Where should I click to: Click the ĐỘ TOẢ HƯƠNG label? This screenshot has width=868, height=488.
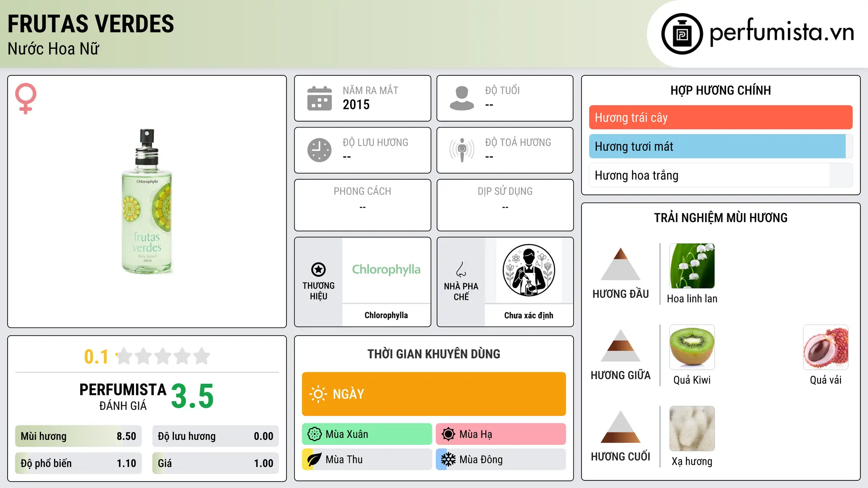pyautogui.click(x=518, y=142)
